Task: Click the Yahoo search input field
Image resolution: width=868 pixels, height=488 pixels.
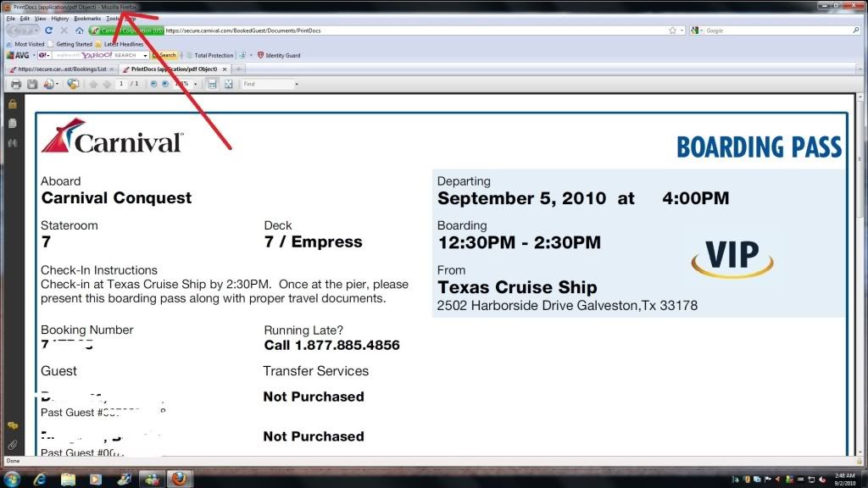Action: click(97, 55)
